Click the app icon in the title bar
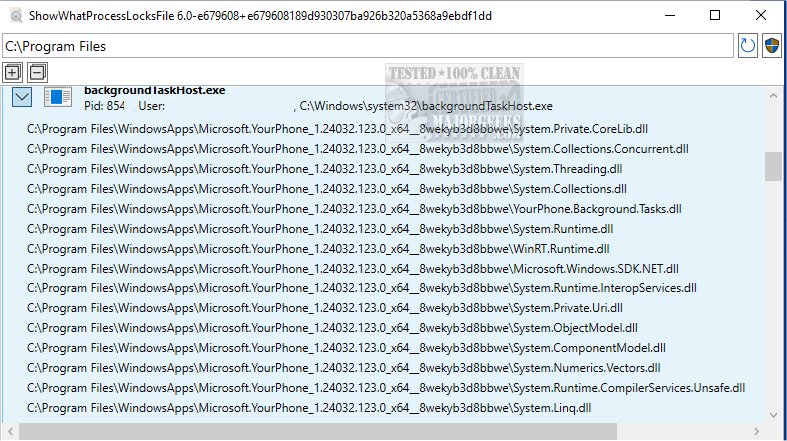The width and height of the screenshot is (787, 441). pyautogui.click(x=14, y=16)
